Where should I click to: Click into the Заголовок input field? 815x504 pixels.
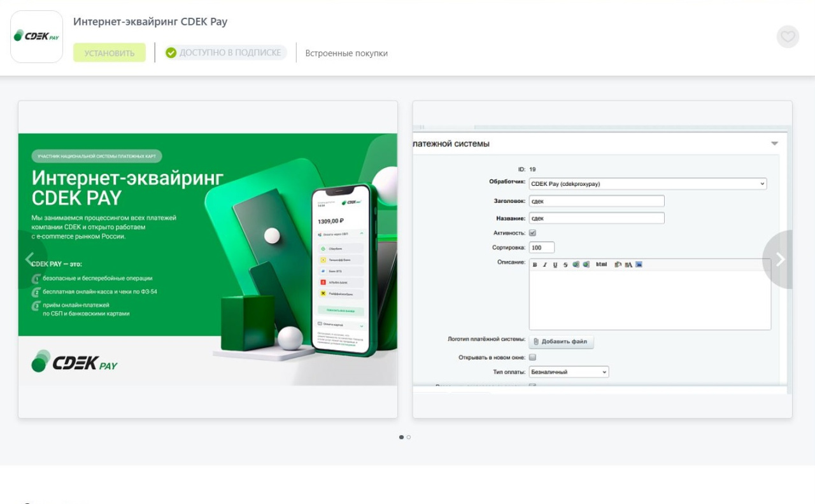click(597, 201)
